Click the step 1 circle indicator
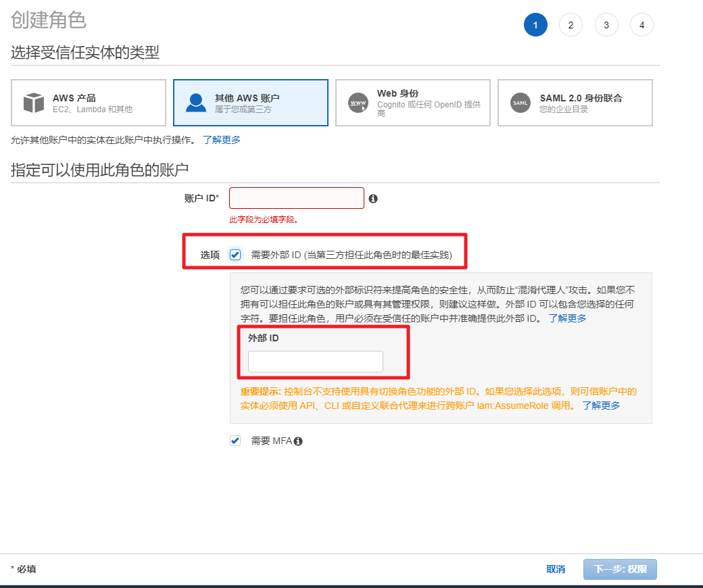703x588 pixels. 535,25
